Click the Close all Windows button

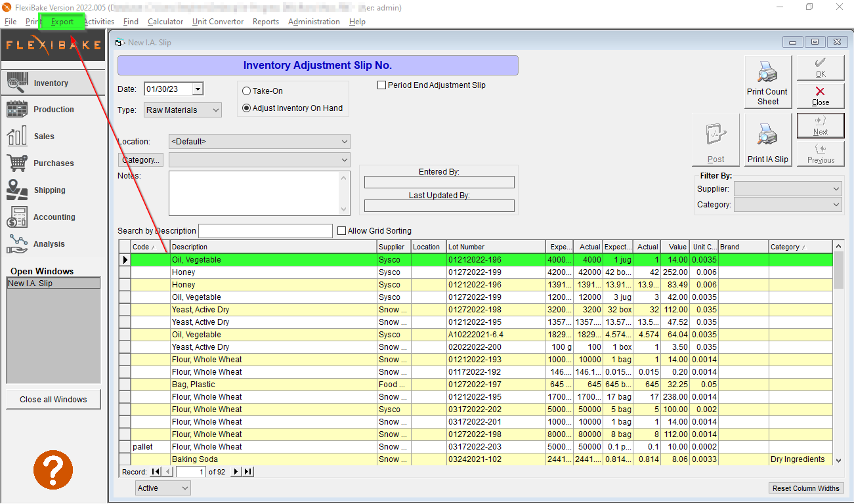click(x=53, y=399)
